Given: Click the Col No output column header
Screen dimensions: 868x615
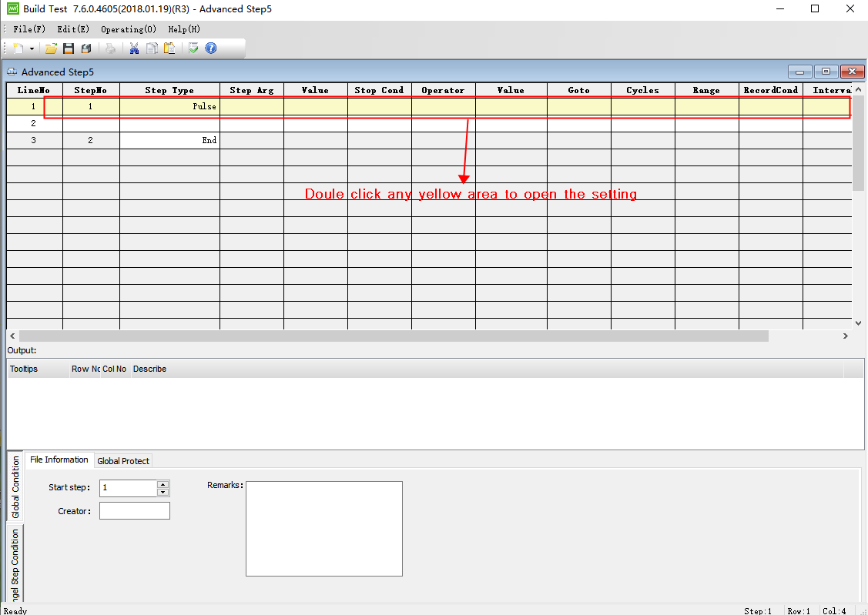Looking at the screenshot, I should (x=115, y=369).
